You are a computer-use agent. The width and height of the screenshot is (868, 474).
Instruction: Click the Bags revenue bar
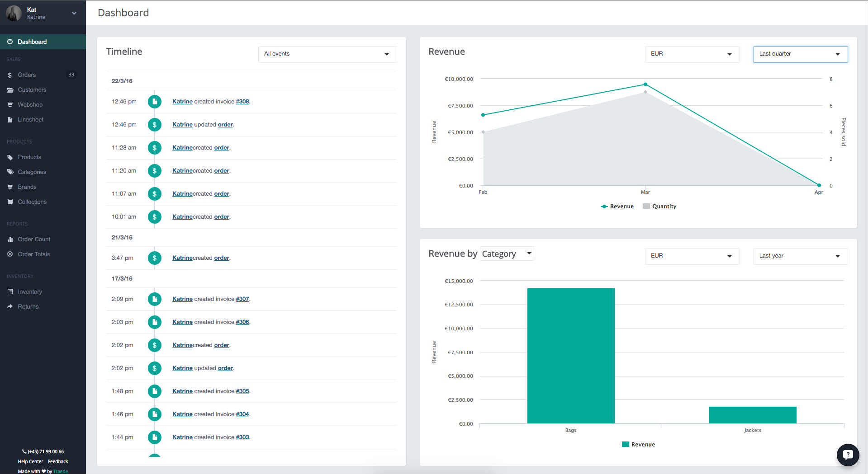pos(570,356)
